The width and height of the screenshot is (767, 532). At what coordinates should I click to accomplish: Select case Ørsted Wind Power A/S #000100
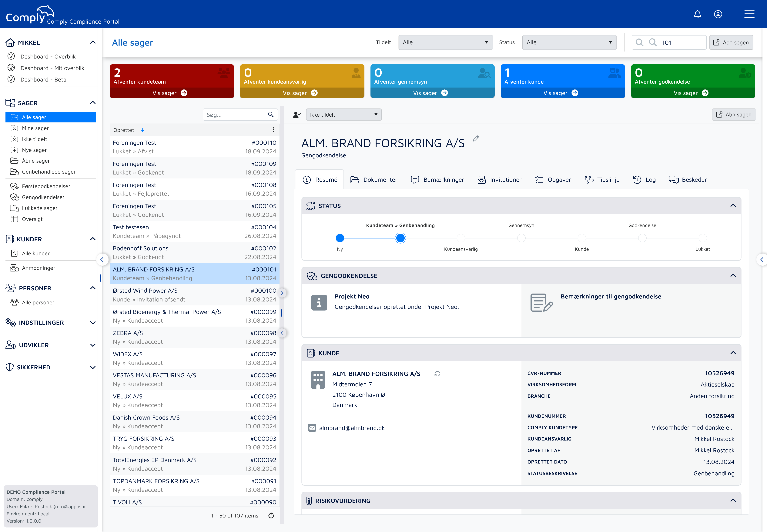tap(194, 295)
